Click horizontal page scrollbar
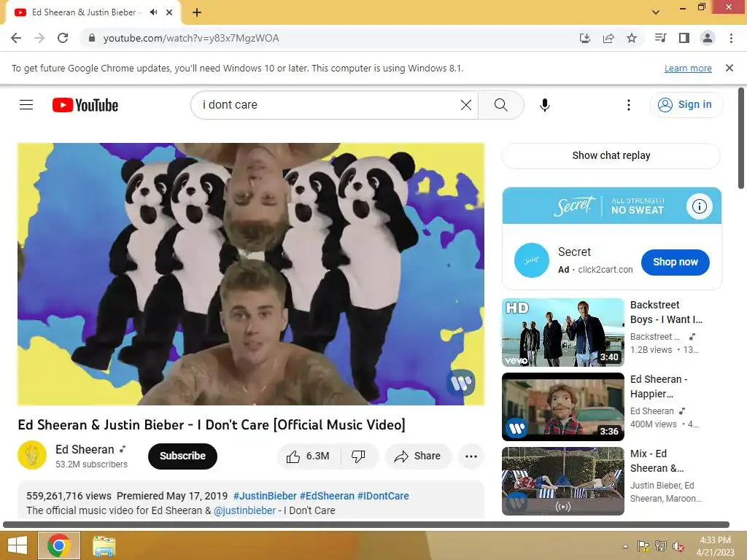The height and width of the screenshot is (560, 747). pos(366,525)
